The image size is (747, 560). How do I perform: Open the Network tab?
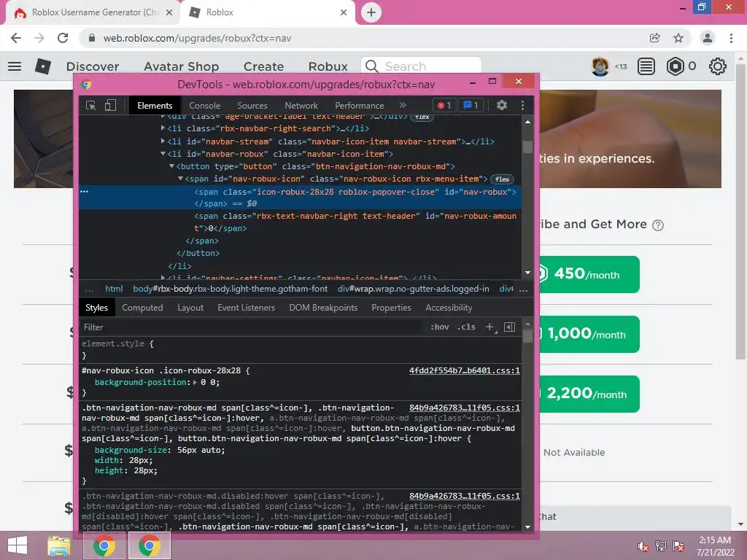301,106
